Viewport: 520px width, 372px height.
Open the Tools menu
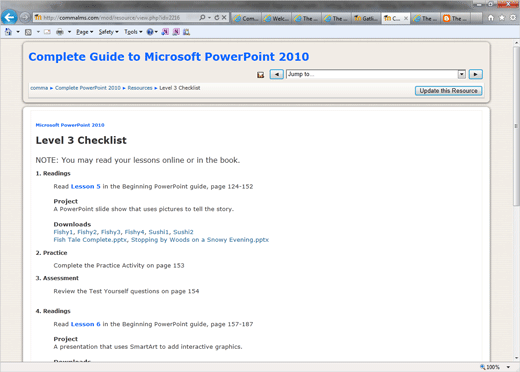133,32
